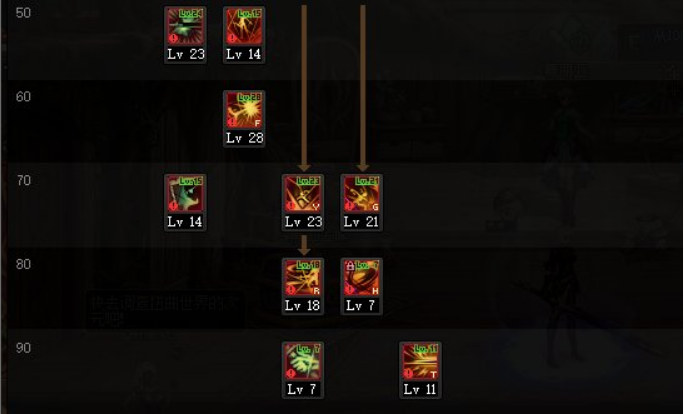Click the padlock badge on the H skill
684x414 pixels.
pos(350,265)
